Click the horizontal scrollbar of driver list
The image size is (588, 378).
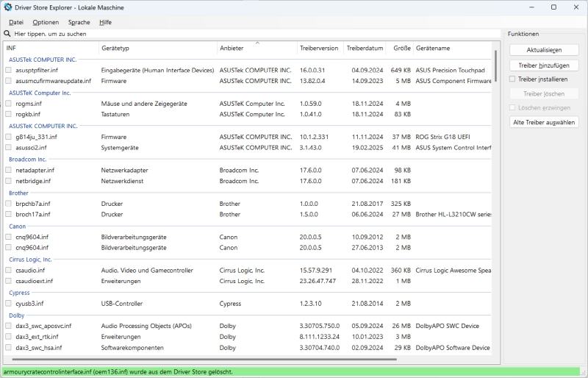204,359
